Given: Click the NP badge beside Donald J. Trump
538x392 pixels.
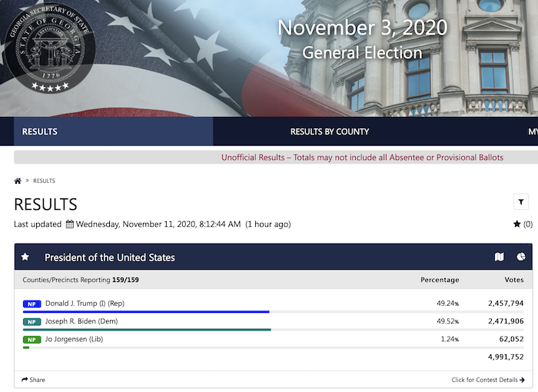Looking at the screenshot, I should (32, 304).
